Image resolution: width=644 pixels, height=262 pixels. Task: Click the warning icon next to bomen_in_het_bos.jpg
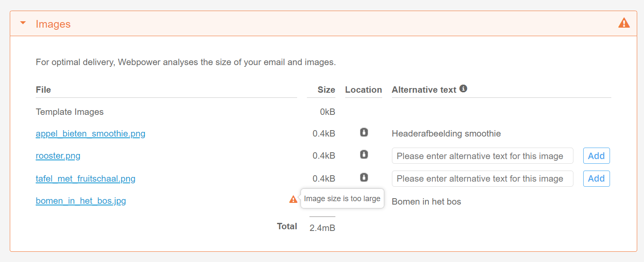pos(293,199)
